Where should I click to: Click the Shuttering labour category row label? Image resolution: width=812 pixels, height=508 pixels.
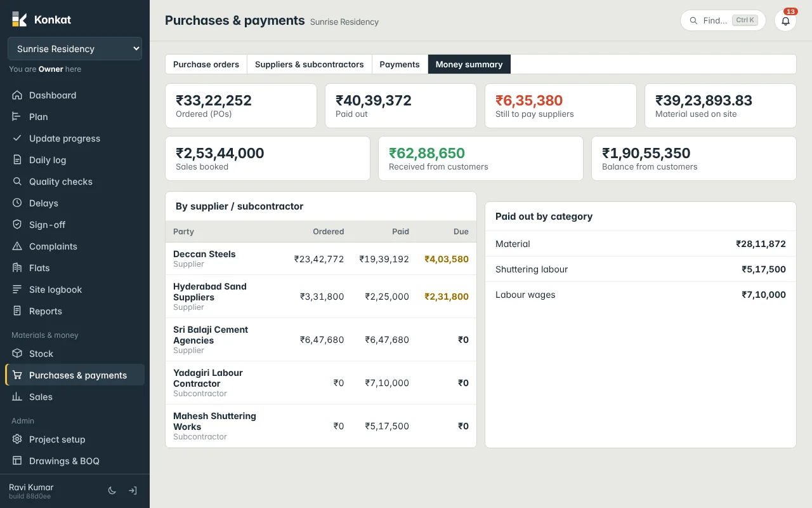pyautogui.click(x=532, y=269)
